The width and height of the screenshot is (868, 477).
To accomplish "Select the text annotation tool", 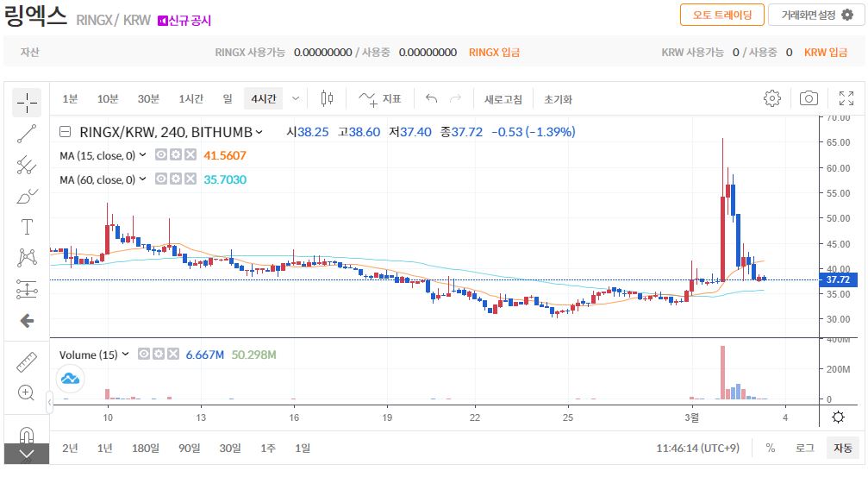I will pyautogui.click(x=27, y=227).
